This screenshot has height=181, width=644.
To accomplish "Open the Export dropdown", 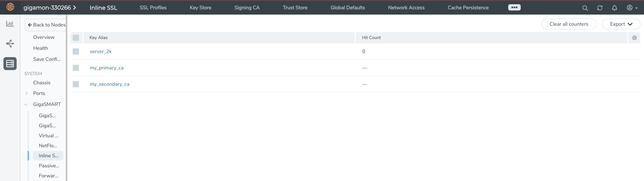I will (621, 24).
